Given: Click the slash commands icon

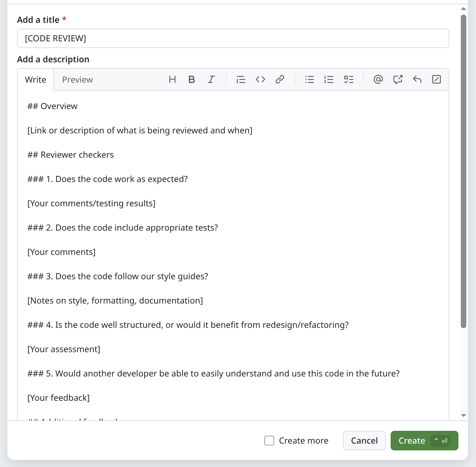Looking at the screenshot, I should [x=436, y=80].
